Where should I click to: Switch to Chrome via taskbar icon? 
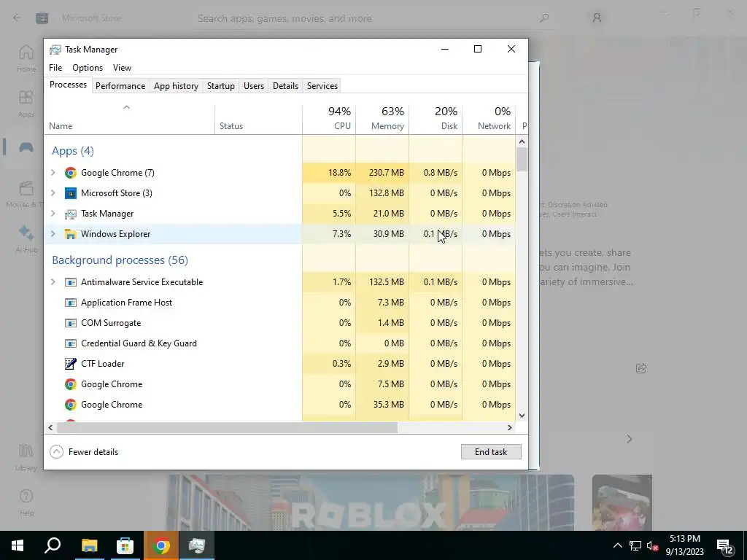161,545
